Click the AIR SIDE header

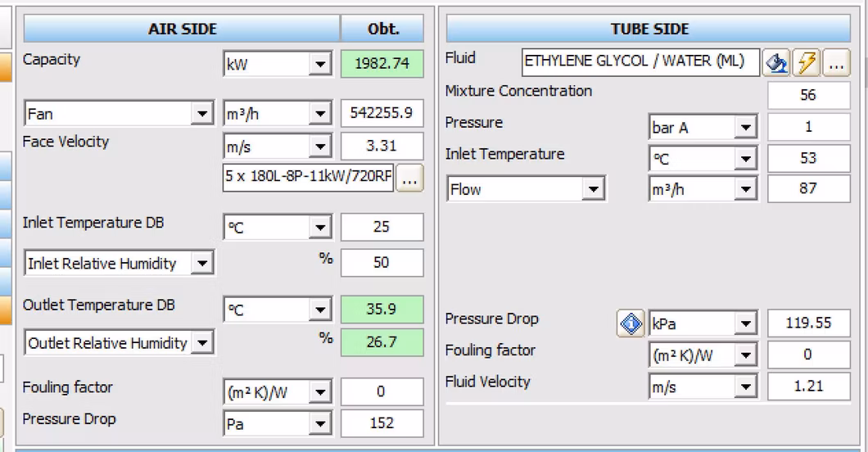182,29
